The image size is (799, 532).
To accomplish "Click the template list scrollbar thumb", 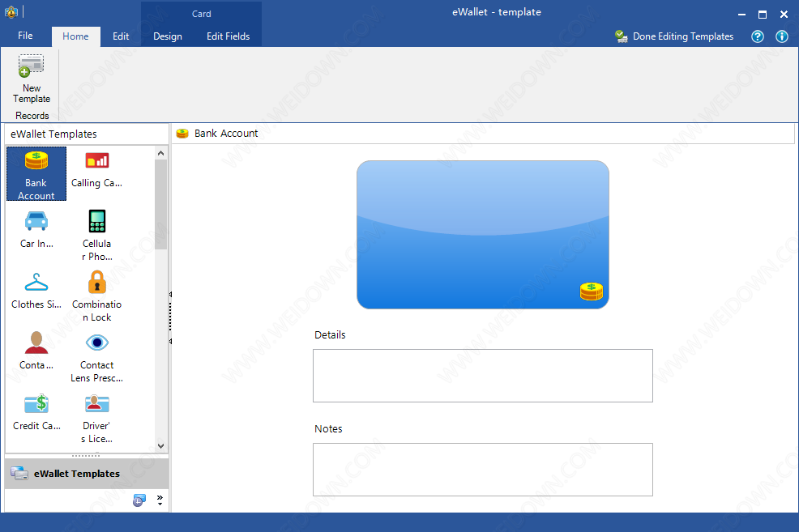I will pyautogui.click(x=161, y=205).
